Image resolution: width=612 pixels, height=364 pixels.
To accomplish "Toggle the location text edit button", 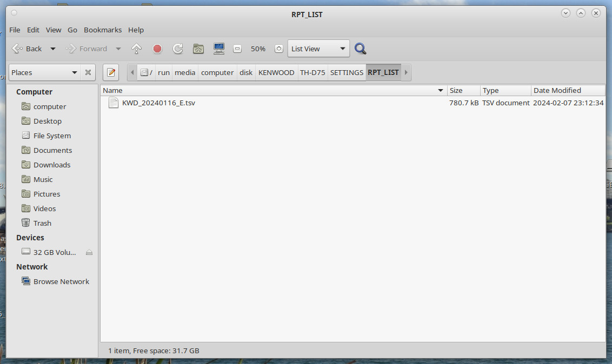I will pyautogui.click(x=111, y=72).
